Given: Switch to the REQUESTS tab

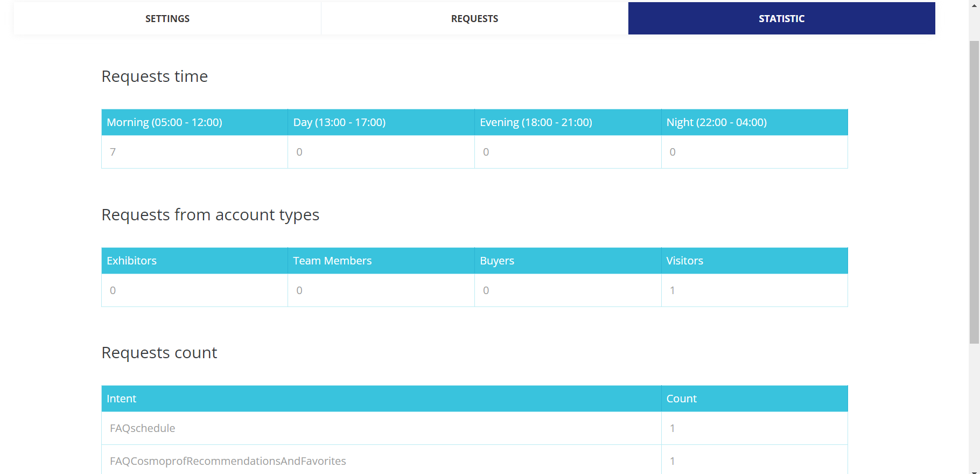Looking at the screenshot, I should point(474,18).
